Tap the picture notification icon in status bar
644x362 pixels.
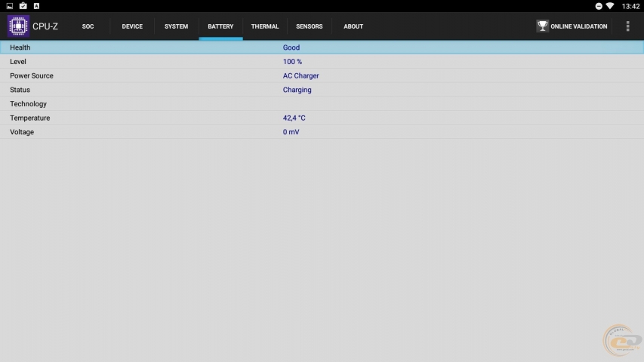coord(10,6)
